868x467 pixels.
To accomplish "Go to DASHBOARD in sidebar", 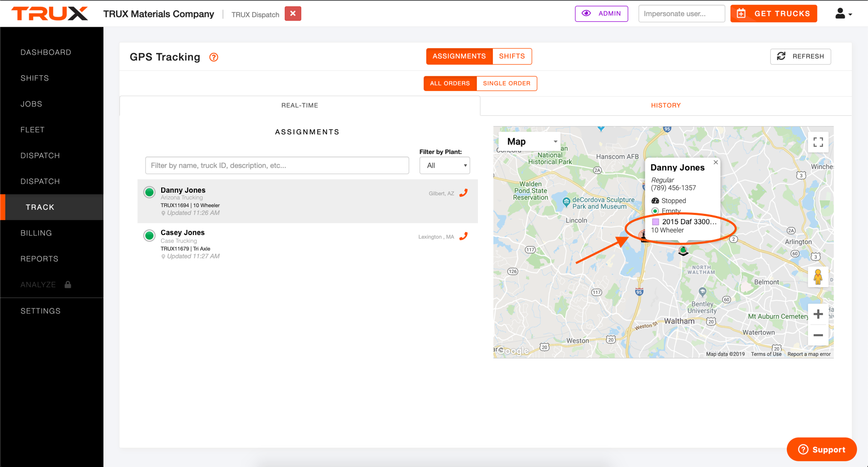I will tap(52, 52).
